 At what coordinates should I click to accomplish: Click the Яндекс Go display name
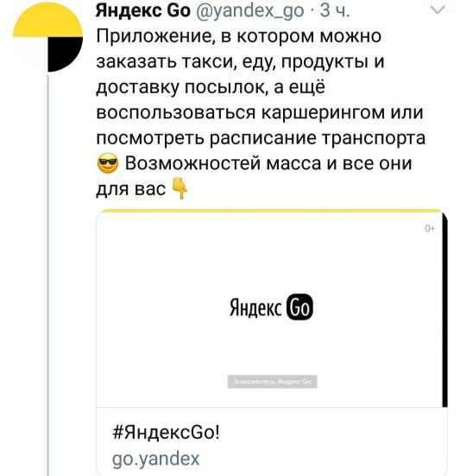(143, 10)
